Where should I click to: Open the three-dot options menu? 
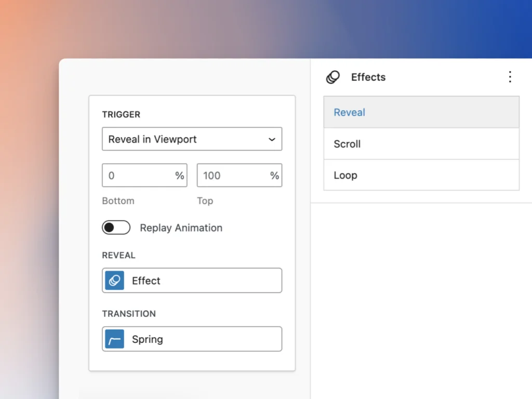pos(510,77)
